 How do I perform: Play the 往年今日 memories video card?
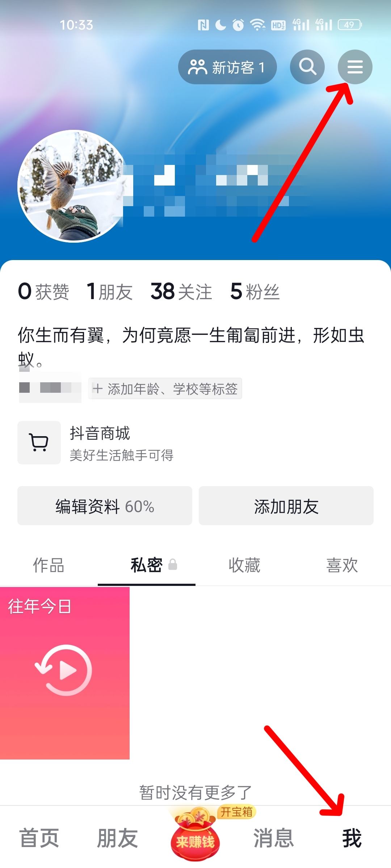click(x=66, y=672)
